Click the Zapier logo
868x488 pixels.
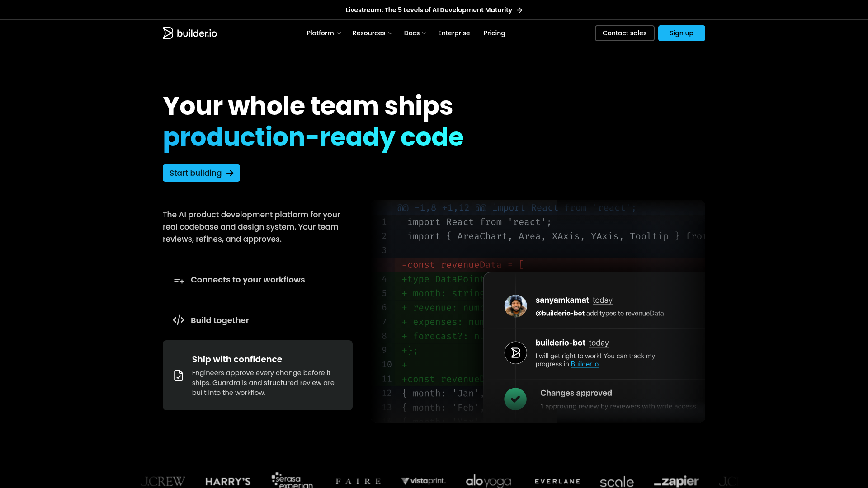coord(676,481)
